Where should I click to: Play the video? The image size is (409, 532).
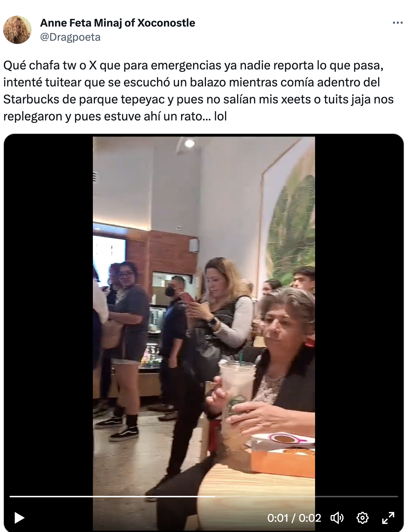(19, 518)
